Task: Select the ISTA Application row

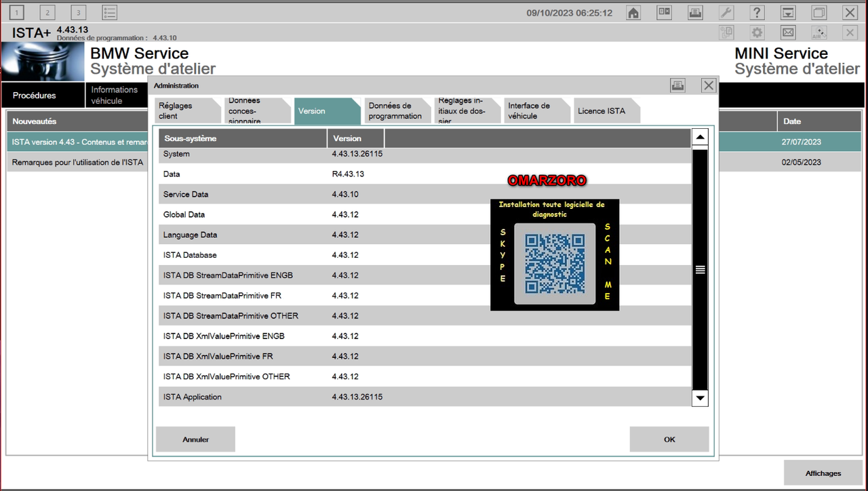Action: [425, 397]
